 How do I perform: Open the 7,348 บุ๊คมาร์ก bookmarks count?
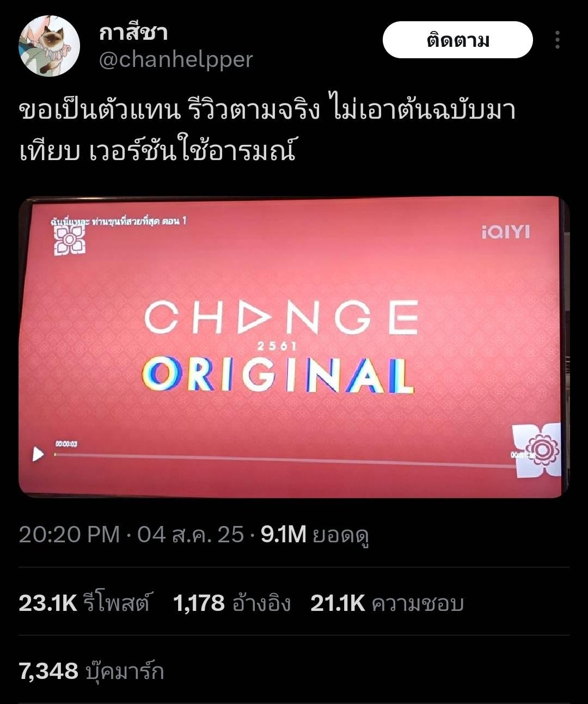point(91,671)
